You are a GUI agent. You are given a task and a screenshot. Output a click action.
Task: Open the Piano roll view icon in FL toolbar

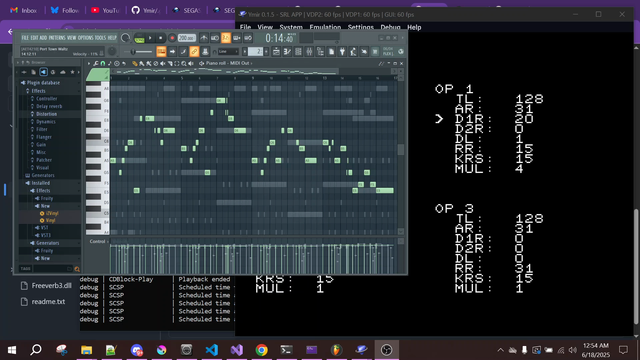287,51
